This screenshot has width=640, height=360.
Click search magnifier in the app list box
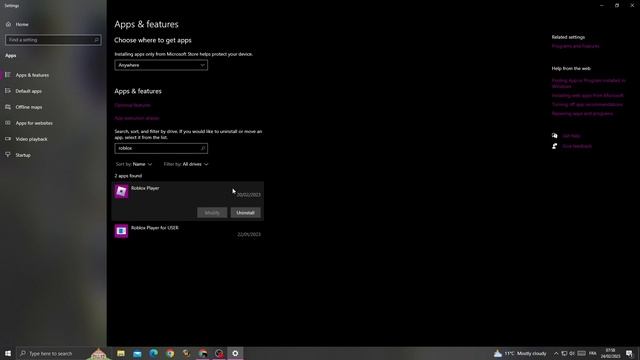point(202,148)
